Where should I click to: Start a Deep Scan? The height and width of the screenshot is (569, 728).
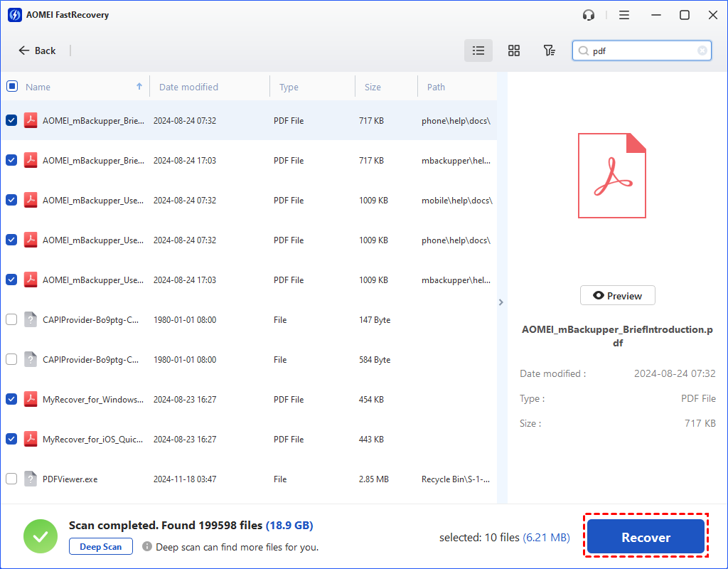[100, 547]
